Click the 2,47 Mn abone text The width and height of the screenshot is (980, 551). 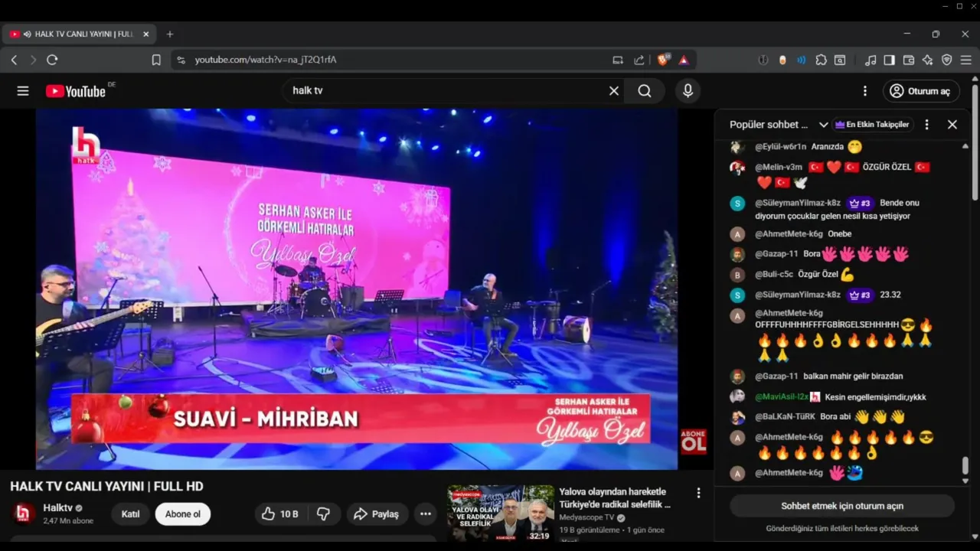click(68, 520)
